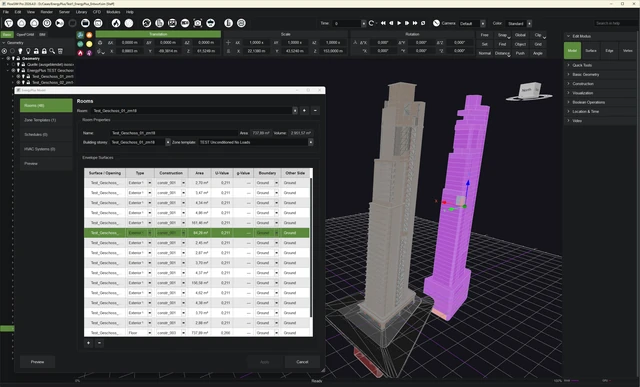Click the Cancel button in the dialog
Screen dimensions: 640x387
click(x=302, y=362)
